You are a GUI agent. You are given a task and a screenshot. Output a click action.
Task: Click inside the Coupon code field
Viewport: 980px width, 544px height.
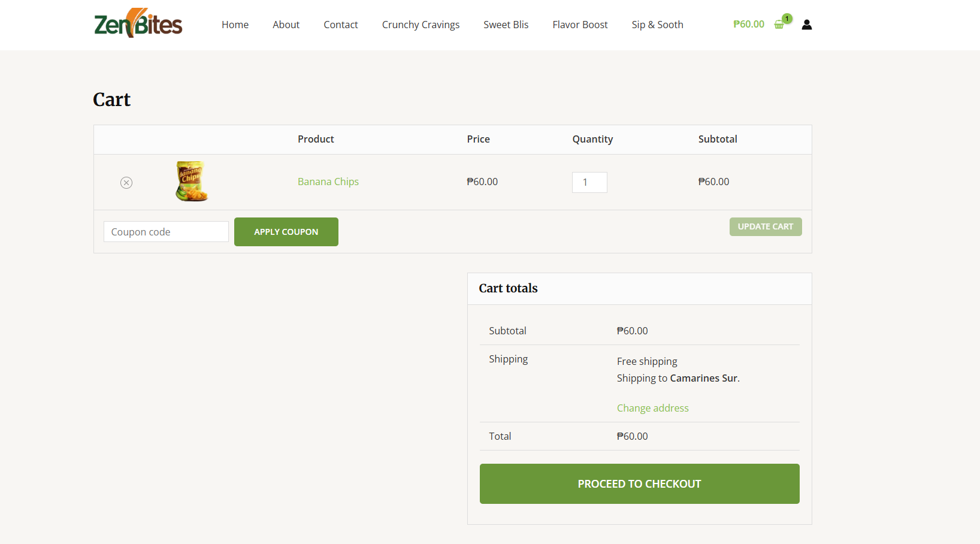coord(166,231)
